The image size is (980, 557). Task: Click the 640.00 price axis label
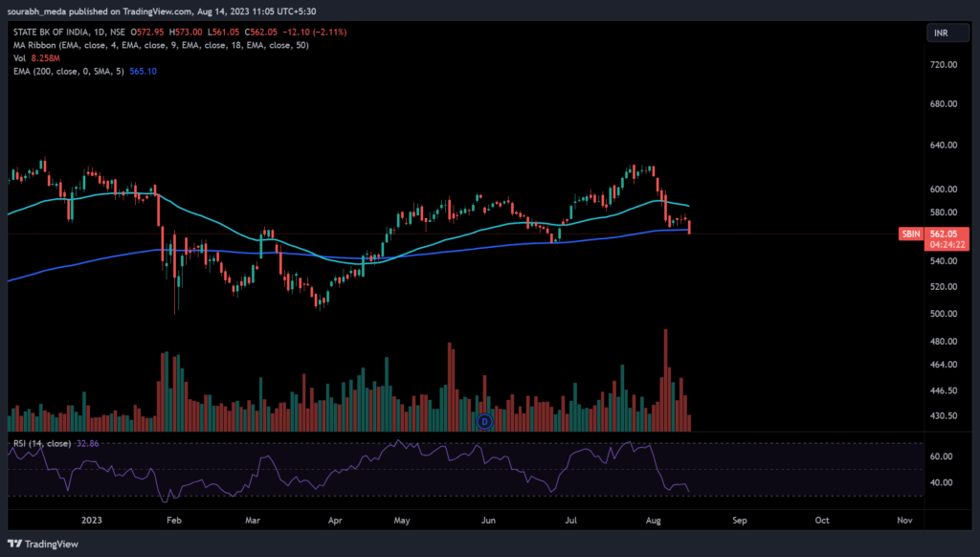(x=943, y=145)
